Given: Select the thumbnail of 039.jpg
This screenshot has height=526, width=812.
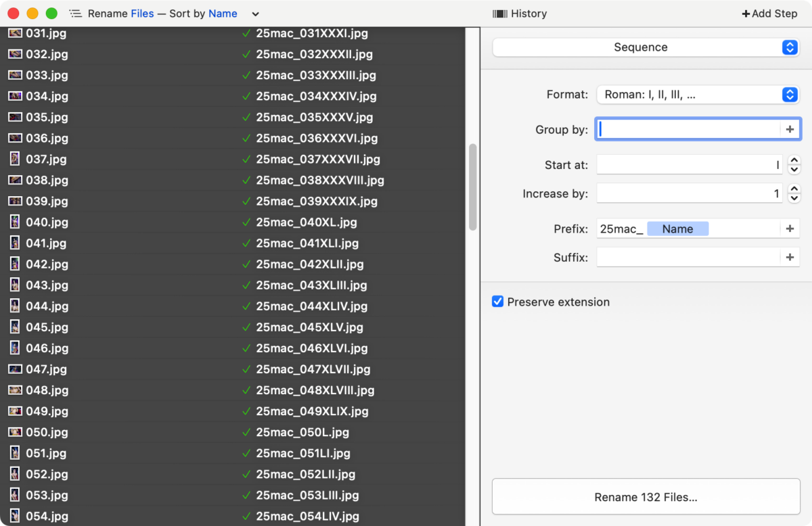Looking at the screenshot, I should [15, 201].
